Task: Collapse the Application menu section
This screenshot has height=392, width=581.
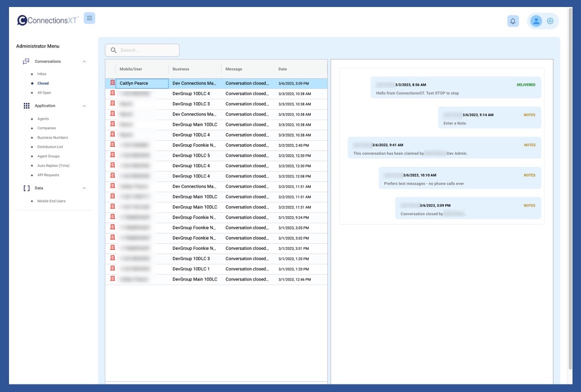Action: click(x=84, y=106)
